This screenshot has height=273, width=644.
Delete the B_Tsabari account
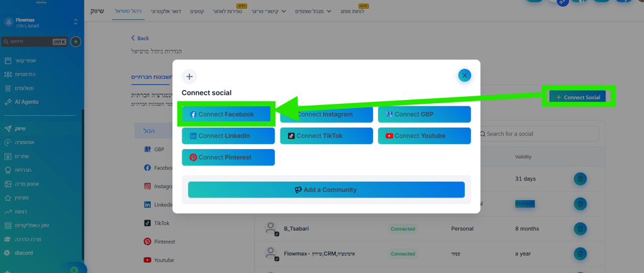(580, 229)
